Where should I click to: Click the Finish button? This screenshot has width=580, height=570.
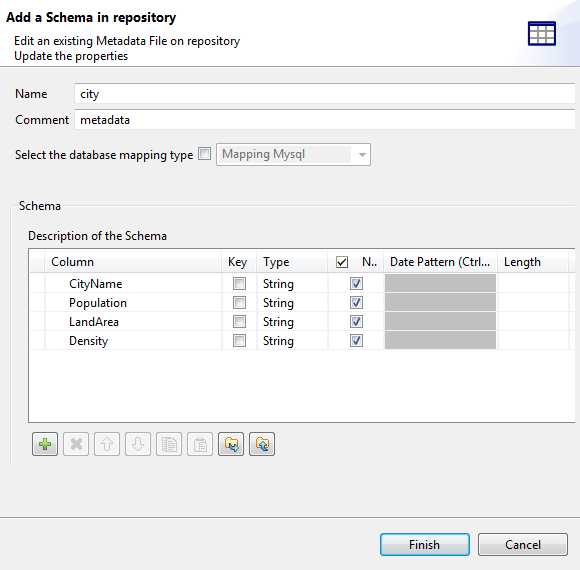(425, 544)
